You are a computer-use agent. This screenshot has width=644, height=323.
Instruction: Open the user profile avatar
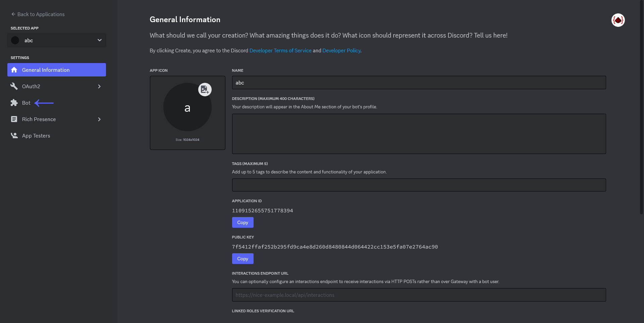point(618,20)
